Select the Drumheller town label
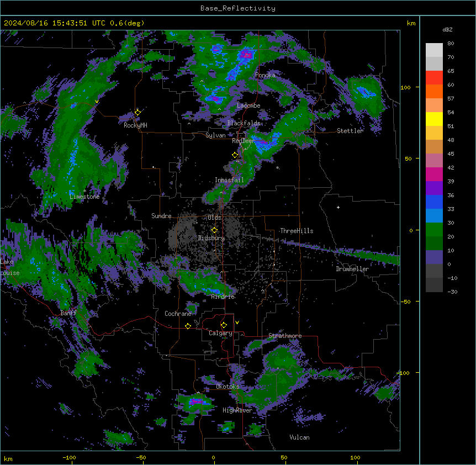The image size is (476, 465). (x=352, y=269)
